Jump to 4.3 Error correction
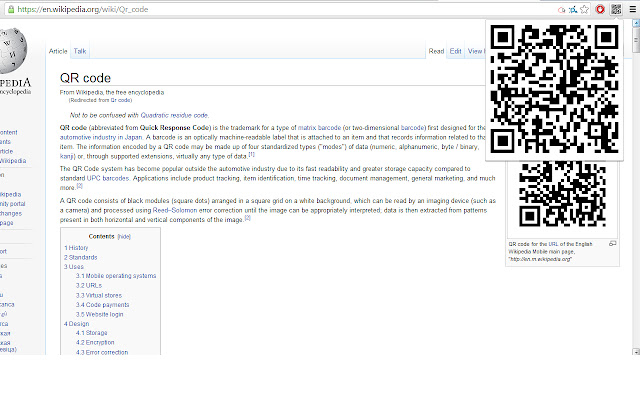 pos(102,352)
